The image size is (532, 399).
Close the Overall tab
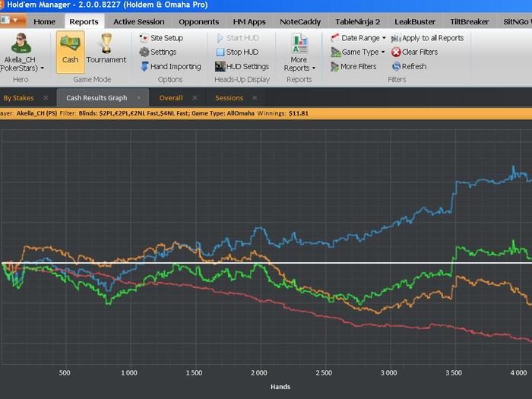coord(195,98)
